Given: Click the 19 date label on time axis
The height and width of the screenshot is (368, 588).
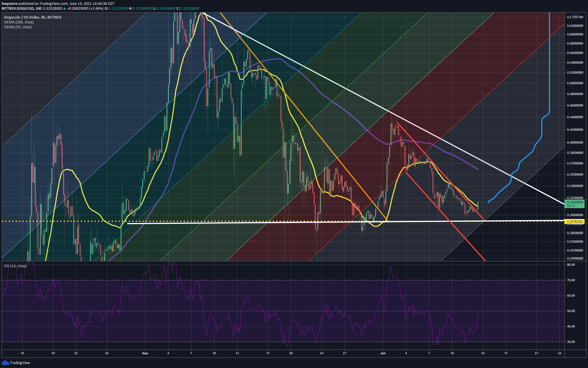Looking at the screenshot, I should pyautogui.click(x=53, y=353).
